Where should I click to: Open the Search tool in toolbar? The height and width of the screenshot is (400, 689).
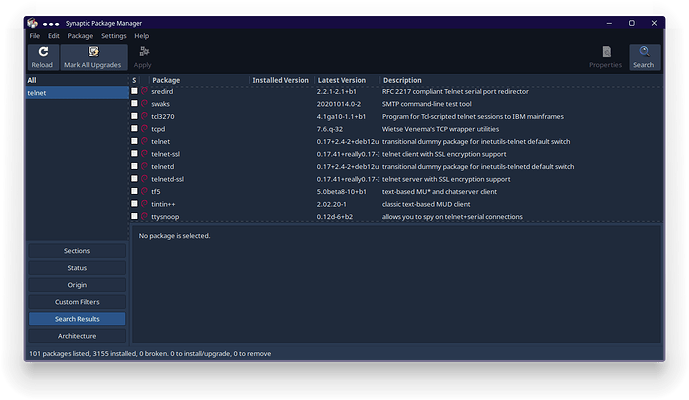pyautogui.click(x=643, y=57)
